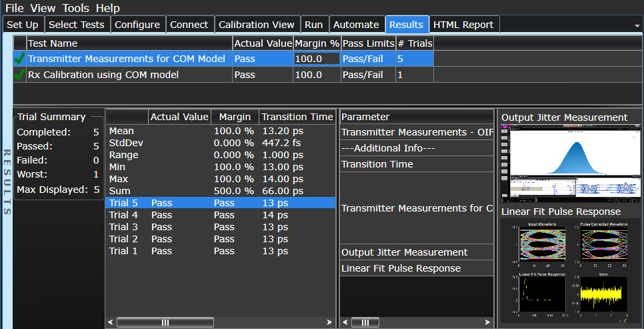Open the Output Jitter Measurement thumbnail
This screenshot has width=644, height=329.
[570, 163]
